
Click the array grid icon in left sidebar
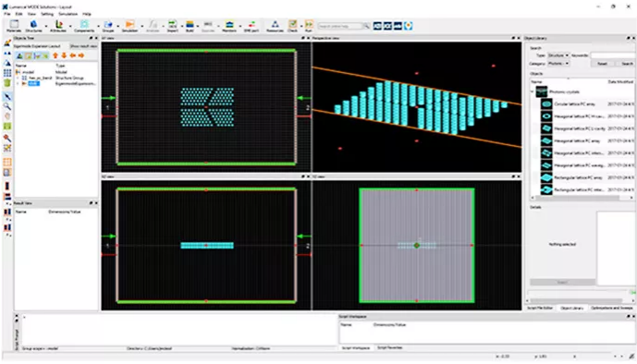point(7,73)
